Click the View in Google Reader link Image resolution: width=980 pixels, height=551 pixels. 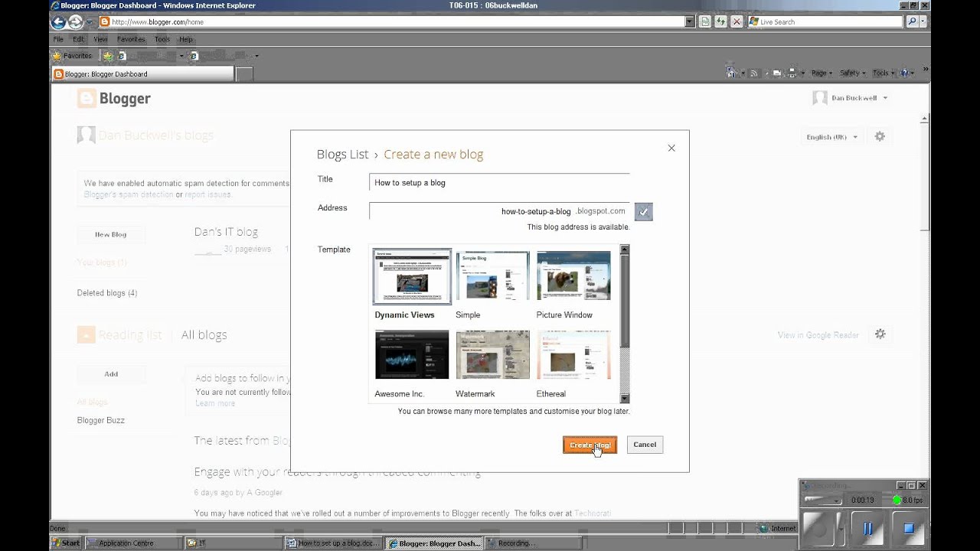(x=818, y=335)
